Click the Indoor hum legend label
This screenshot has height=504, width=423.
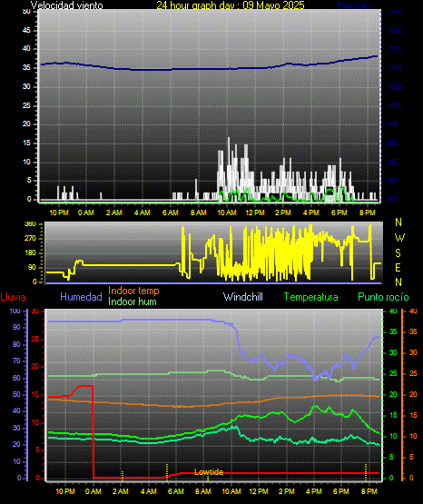133,301
